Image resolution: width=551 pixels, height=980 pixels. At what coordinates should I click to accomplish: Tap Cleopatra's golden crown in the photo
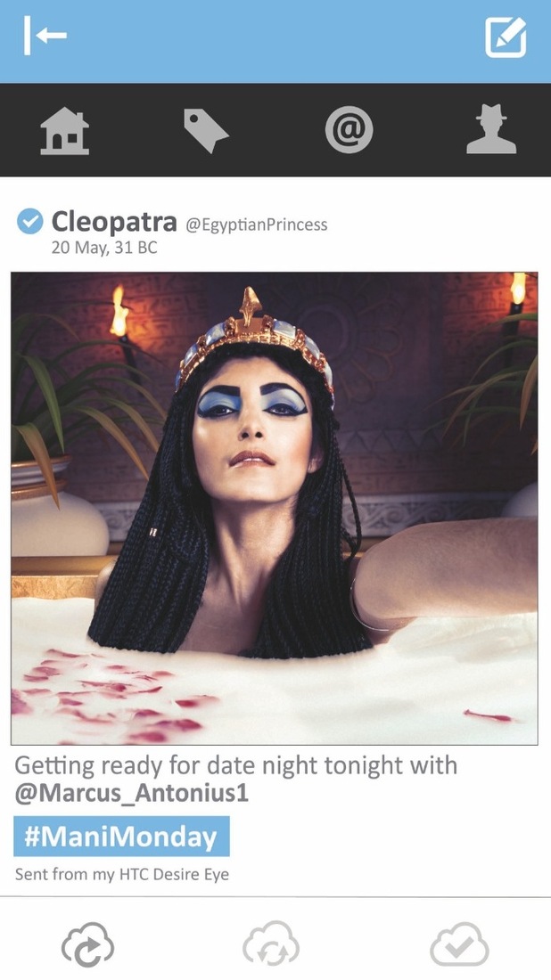[255, 340]
